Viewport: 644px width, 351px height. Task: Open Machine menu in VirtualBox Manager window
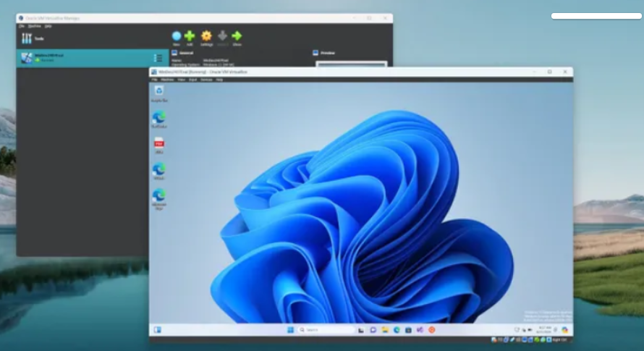point(35,26)
